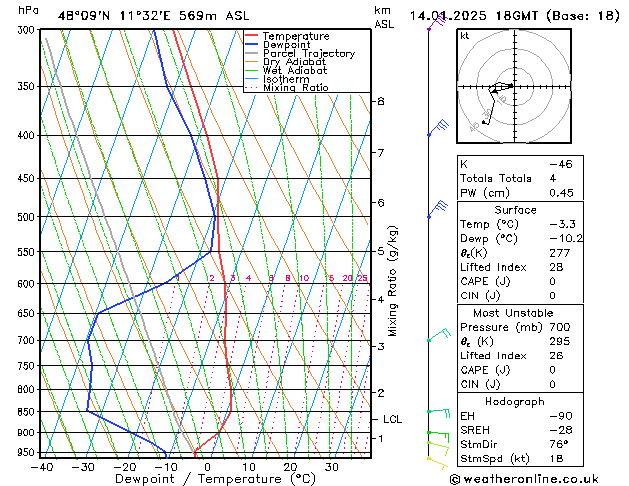Click the surface Lifted Index value 28
The width and height of the screenshot is (629, 486).
coord(556,267)
